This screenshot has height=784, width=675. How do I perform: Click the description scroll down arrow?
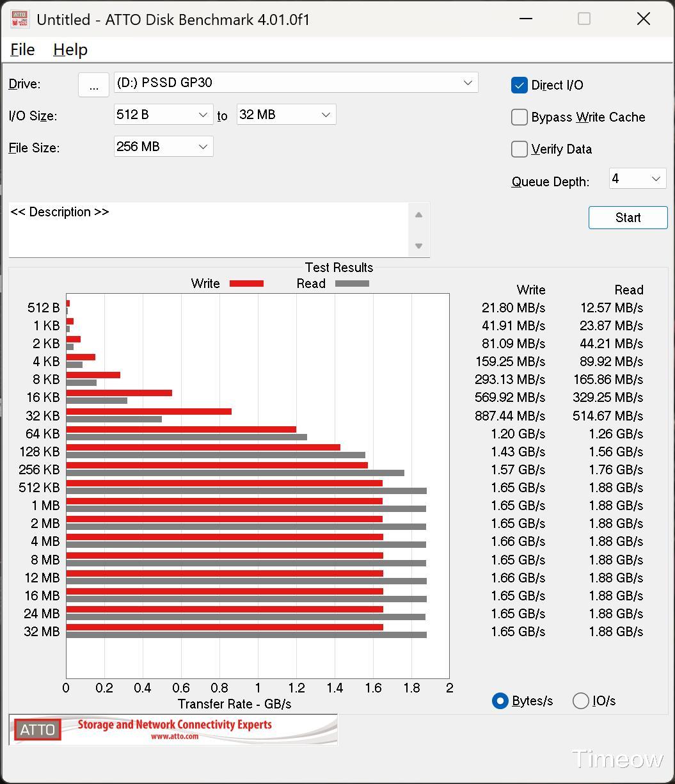click(x=418, y=246)
